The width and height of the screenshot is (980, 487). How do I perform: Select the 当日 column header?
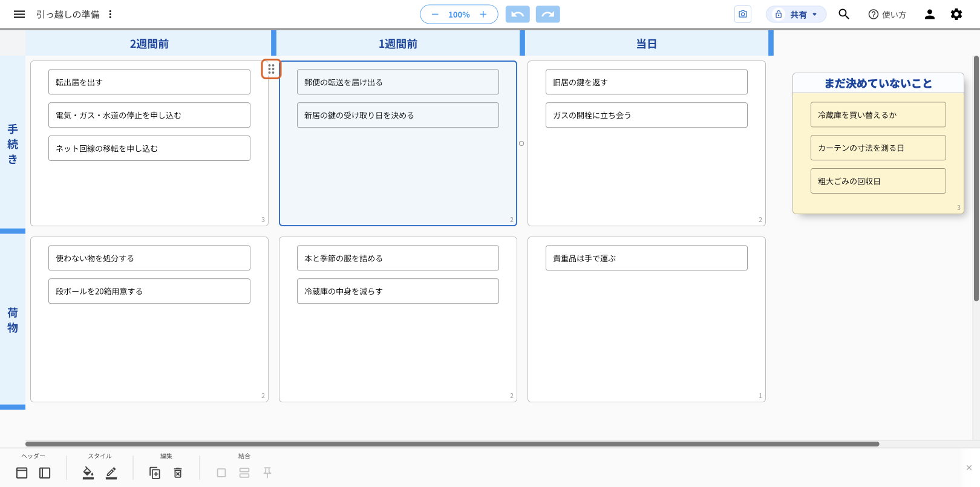click(x=646, y=44)
